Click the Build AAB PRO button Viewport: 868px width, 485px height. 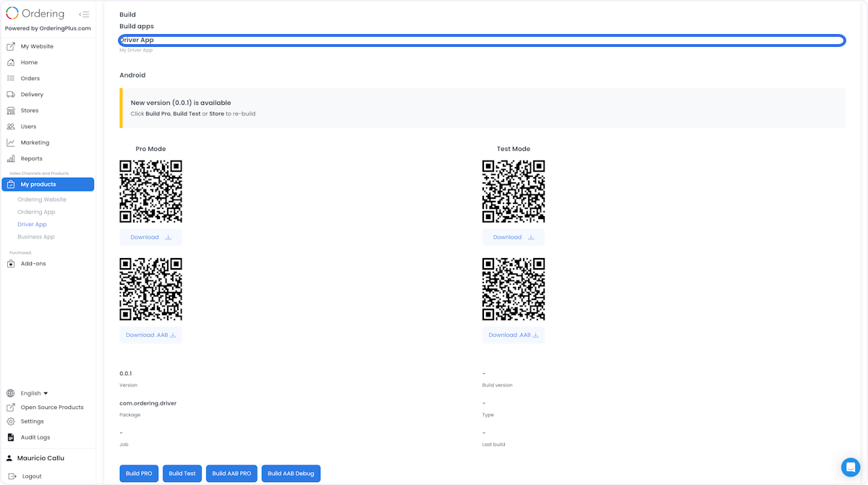pyautogui.click(x=231, y=473)
